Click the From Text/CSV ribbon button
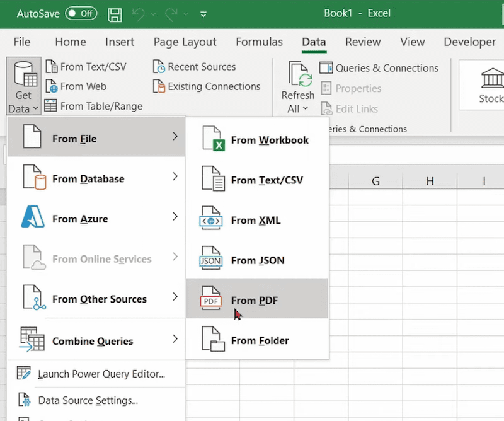504x421 pixels. [86, 67]
